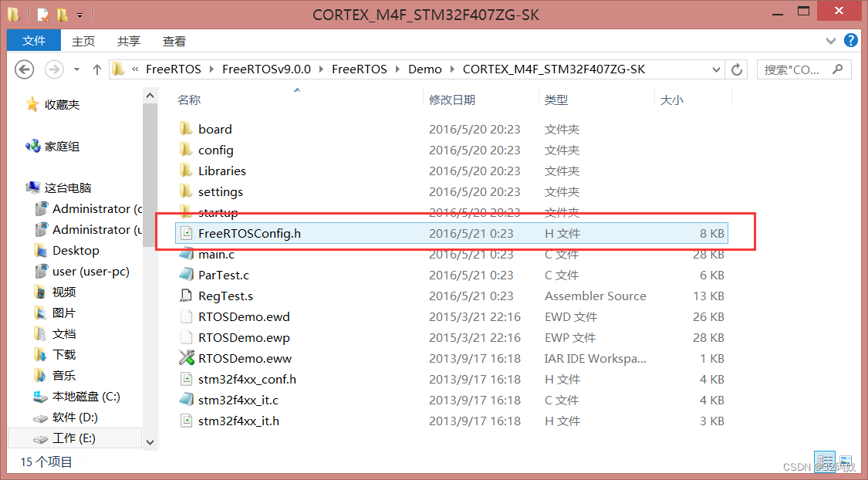The image size is (868, 480).
Task: Click the stm32f4xx_it.c file icon
Action: click(x=186, y=400)
